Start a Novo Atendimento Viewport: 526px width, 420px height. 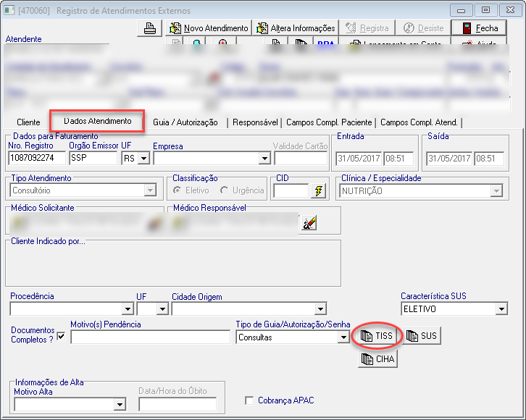[209, 28]
